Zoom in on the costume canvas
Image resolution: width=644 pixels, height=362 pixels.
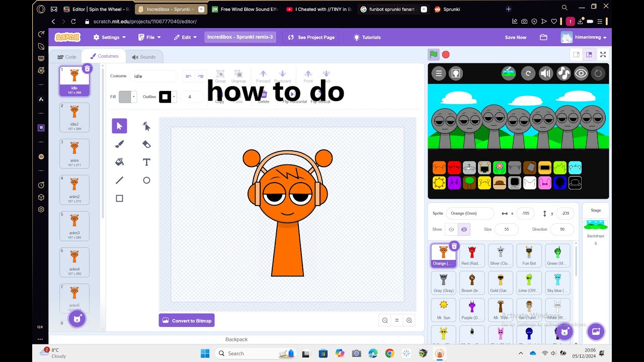coord(409,320)
